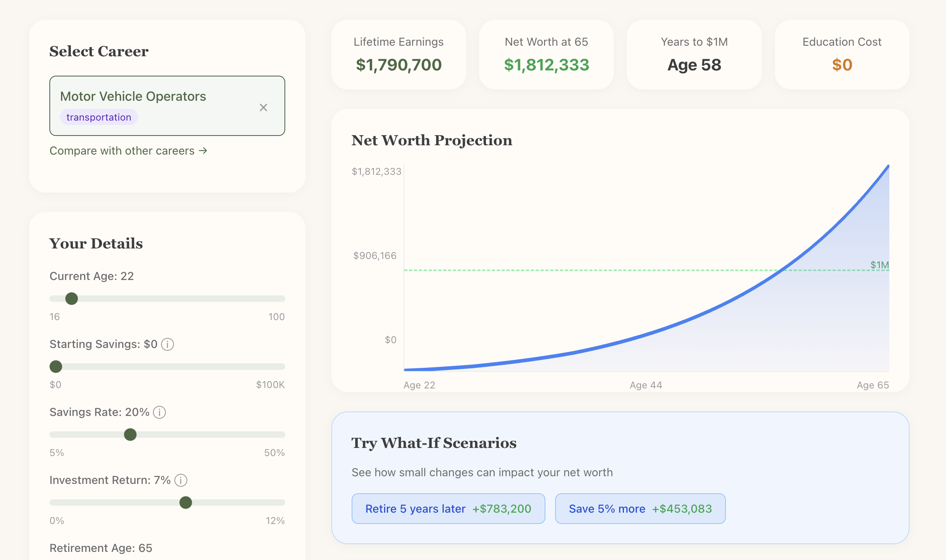Apply the Retire 5 years later scenario
The width and height of the screenshot is (946, 560).
point(448,509)
